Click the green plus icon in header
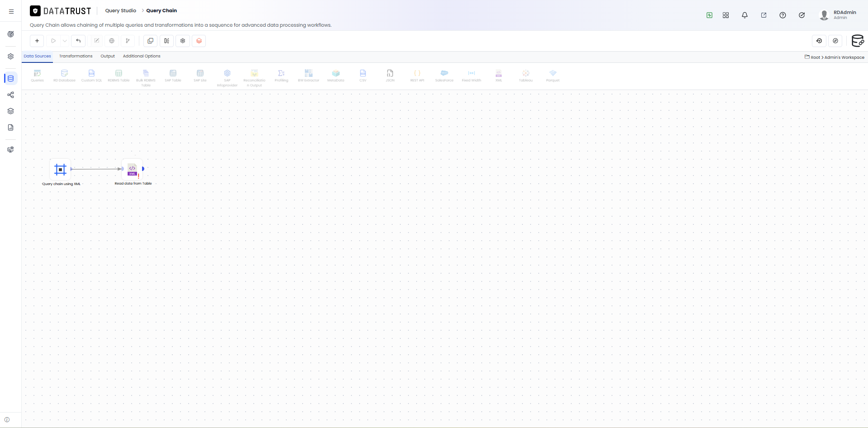Image resolution: width=868 pixels, height=428 pixels. point(709,15)
